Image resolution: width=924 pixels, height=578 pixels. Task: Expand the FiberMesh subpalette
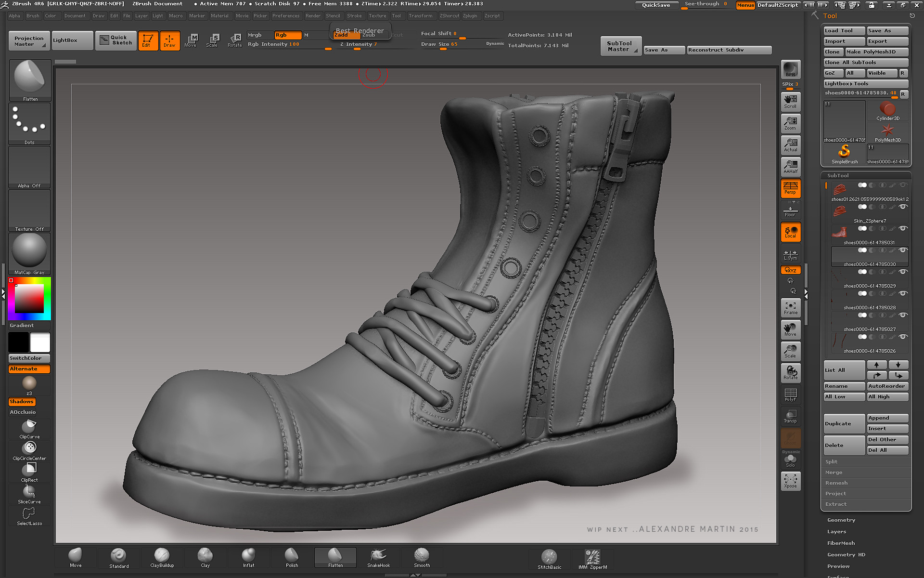click(x=841, y=543)
